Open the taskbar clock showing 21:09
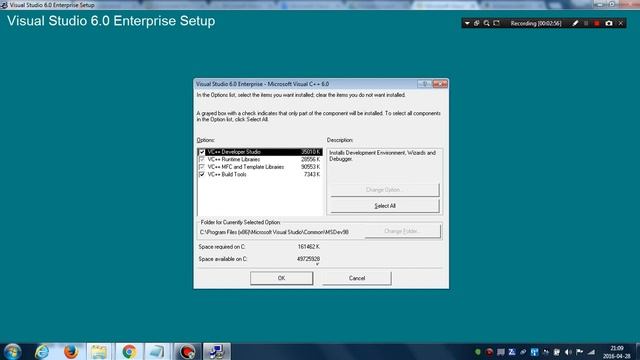 617,352
